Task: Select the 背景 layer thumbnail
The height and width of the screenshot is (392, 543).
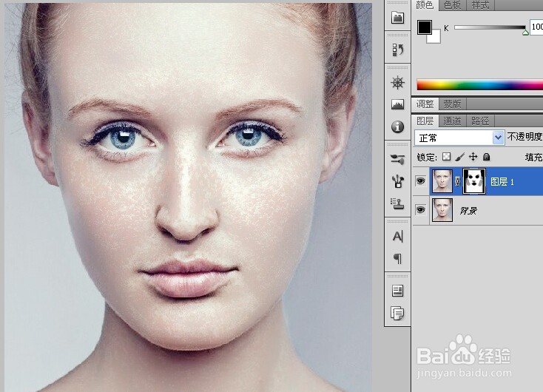Action: click(442, 210)
